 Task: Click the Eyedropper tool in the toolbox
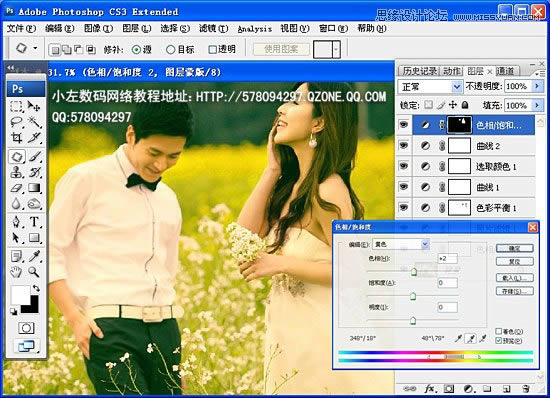click(34, 256)
